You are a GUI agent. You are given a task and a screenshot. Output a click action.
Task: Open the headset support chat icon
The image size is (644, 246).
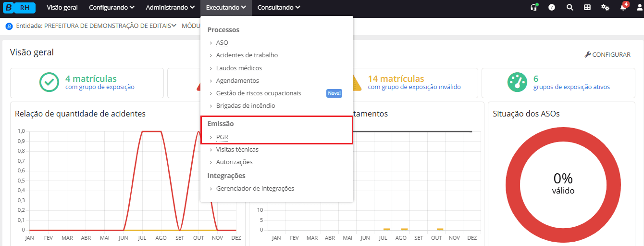point(533,8)
